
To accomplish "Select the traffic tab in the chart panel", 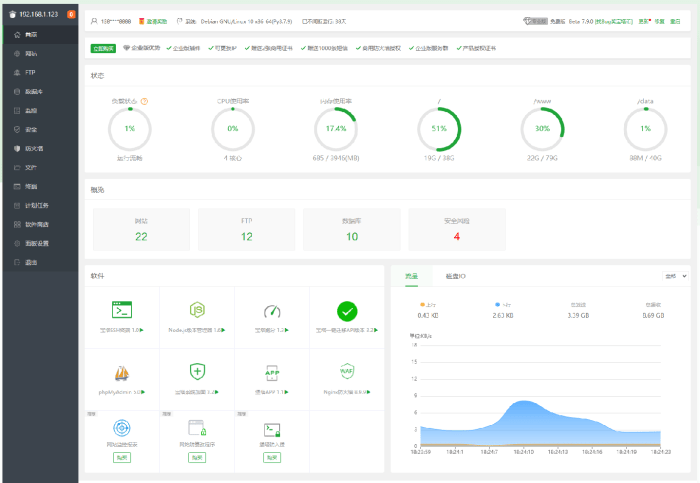I will click(411, 275).
